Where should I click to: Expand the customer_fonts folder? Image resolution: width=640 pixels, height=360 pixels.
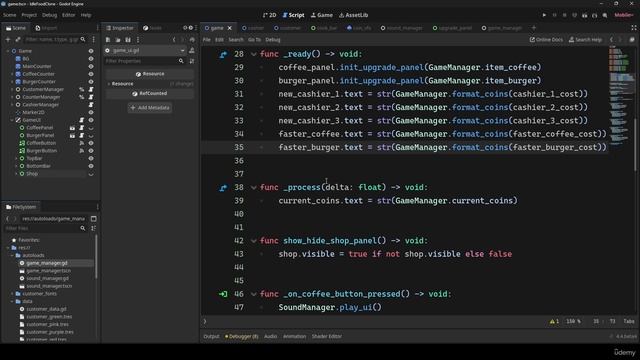(12, 294)
